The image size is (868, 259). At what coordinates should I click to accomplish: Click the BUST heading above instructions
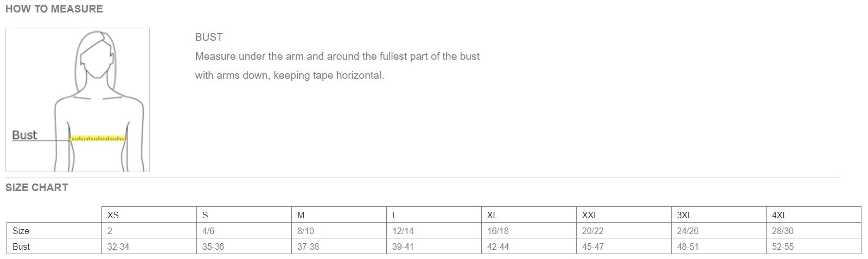(x=209, y=37)
